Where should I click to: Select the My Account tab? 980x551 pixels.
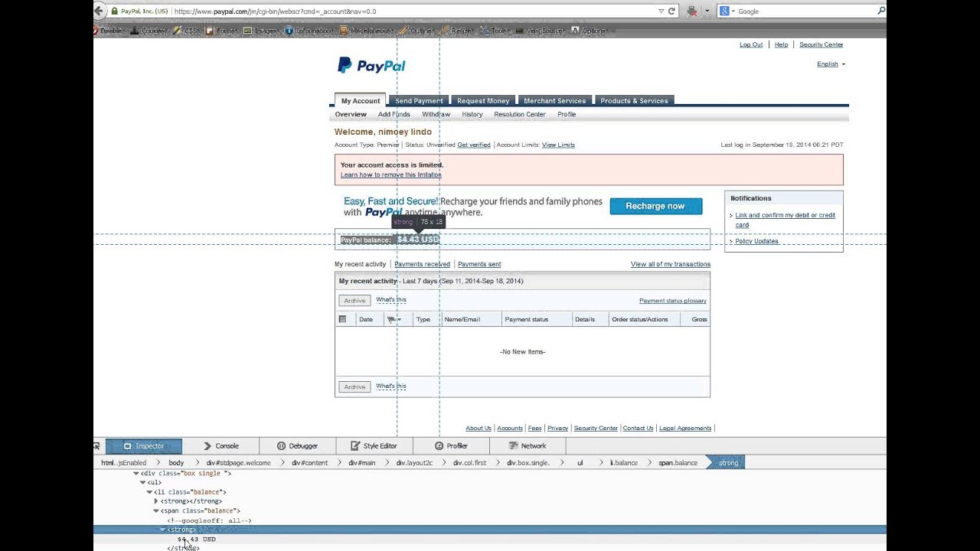[361, 101]
